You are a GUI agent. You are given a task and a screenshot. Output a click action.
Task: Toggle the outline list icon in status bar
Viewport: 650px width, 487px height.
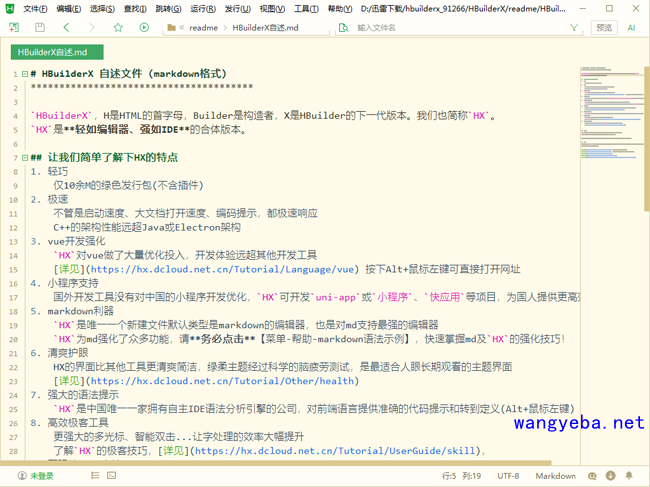[x=95, y=476]
